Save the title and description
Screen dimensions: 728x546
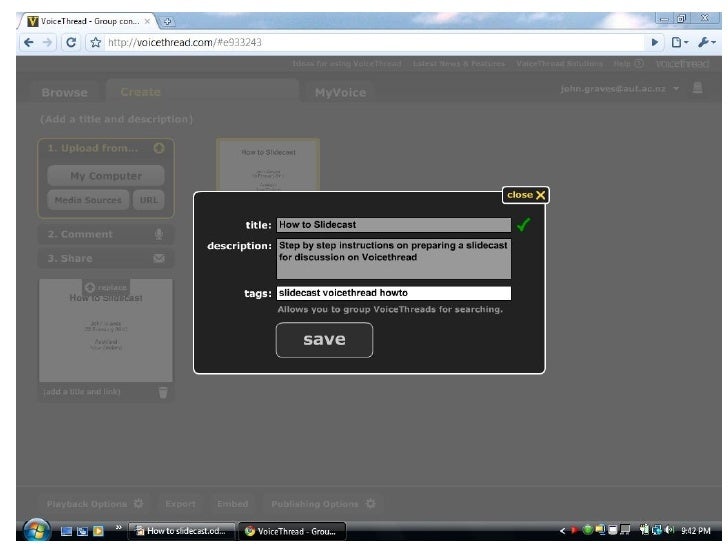pos(324,340)
